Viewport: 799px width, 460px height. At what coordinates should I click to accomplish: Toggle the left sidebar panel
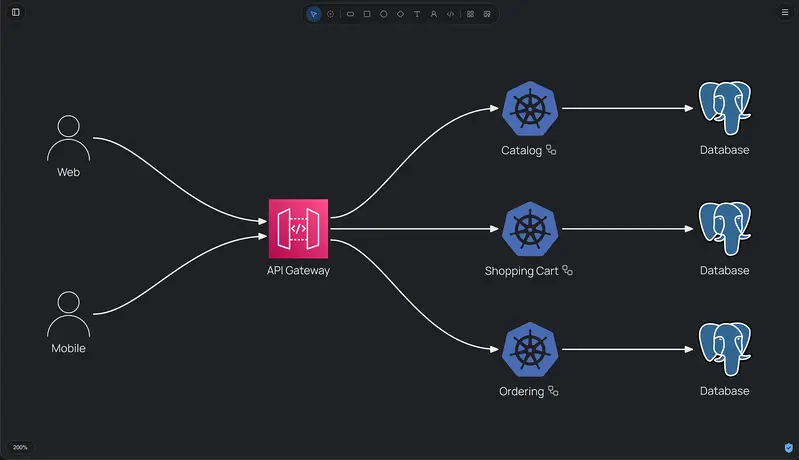click(16, 12)
